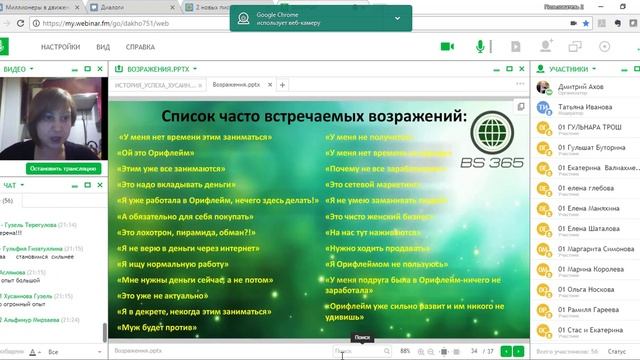Viewport: 640px width, 360px height.
Task: Close the ЧАТ panel
Action: tap(100, 185)
